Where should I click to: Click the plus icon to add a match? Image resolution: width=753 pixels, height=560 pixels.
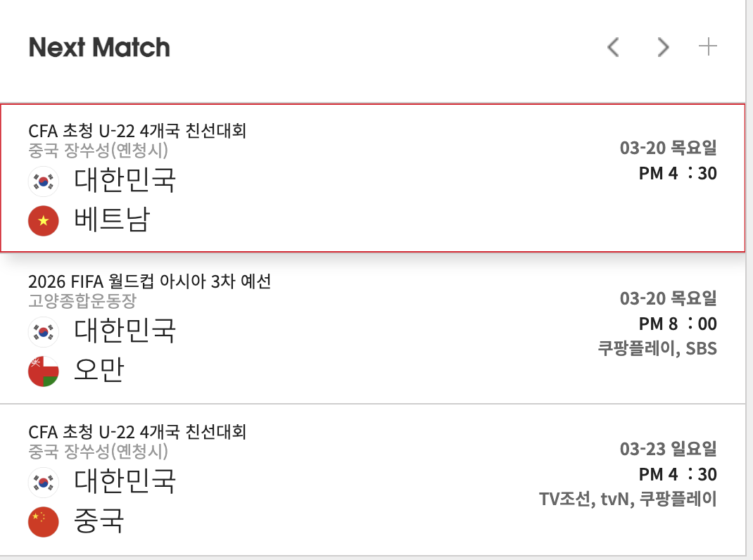click(709, 47)
